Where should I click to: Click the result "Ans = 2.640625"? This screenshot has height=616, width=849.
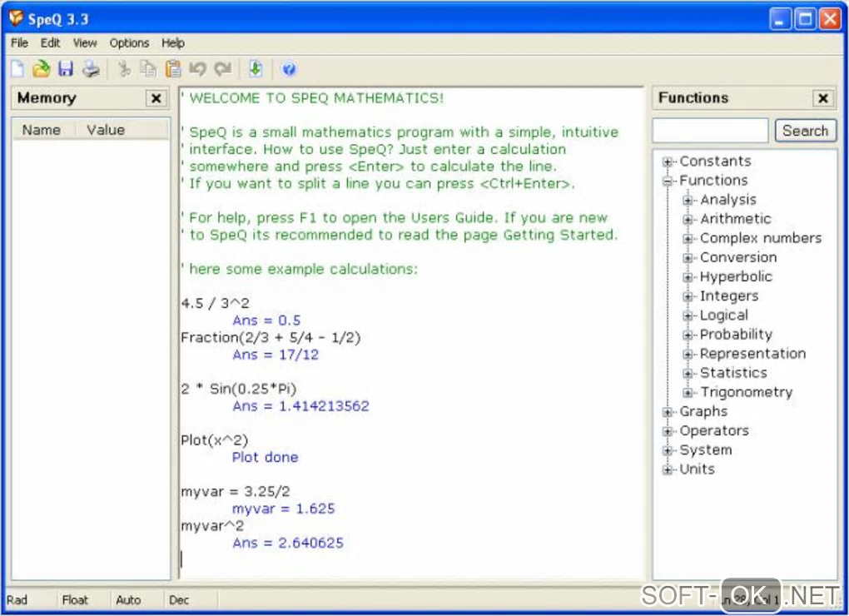(x=288, y=543)
